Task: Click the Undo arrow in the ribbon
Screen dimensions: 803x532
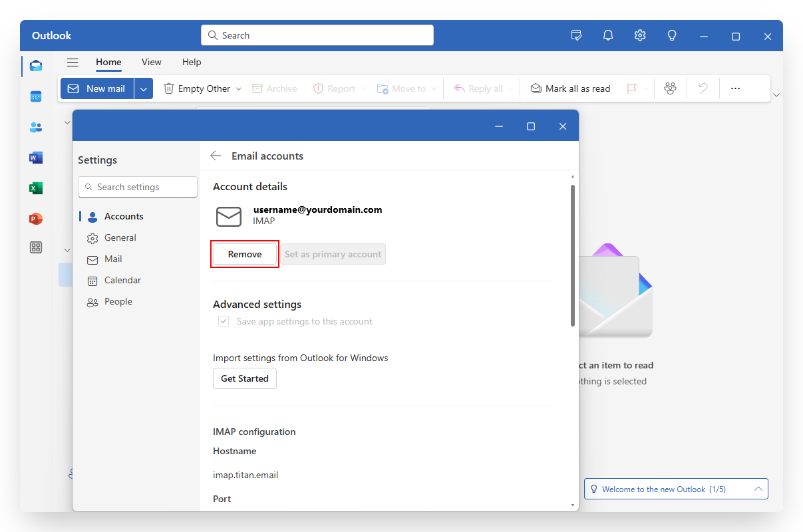Action: coord(703,88)
